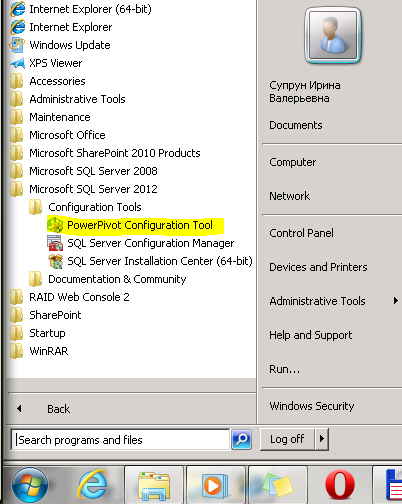Click the RAID Web Console 2 folder icon
The height and width of the screenshot is (504, 402).
[16, 297]
